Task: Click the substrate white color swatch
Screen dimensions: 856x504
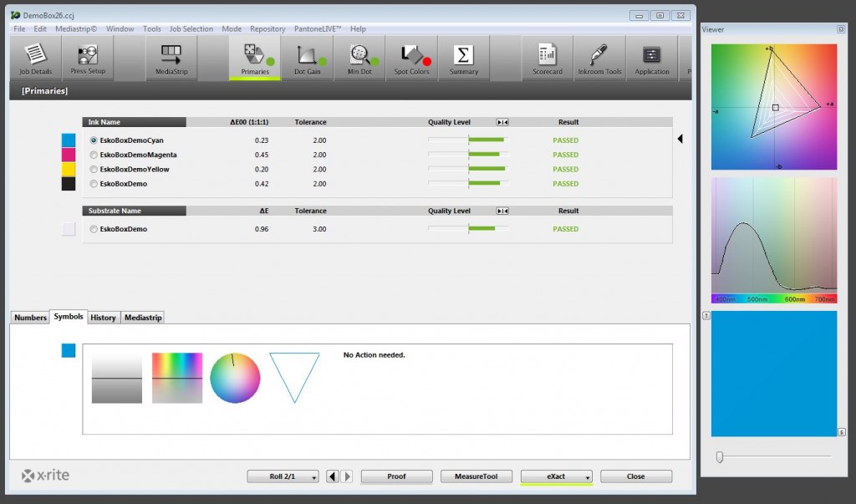Action: 69,229
